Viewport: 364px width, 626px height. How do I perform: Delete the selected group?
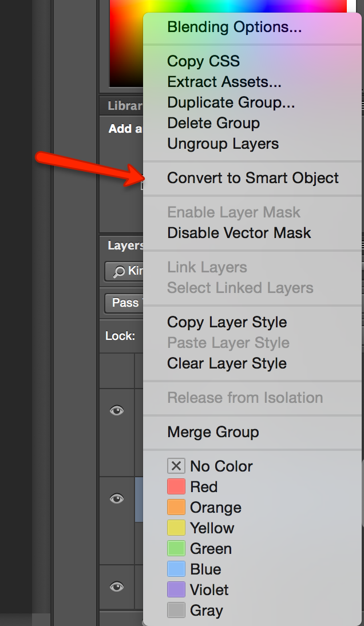coord(213,123)
